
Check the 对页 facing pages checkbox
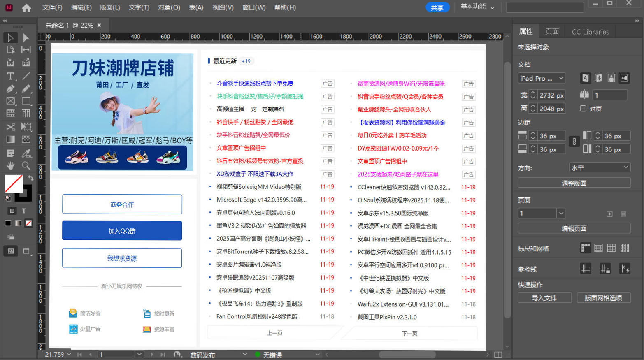583,109
